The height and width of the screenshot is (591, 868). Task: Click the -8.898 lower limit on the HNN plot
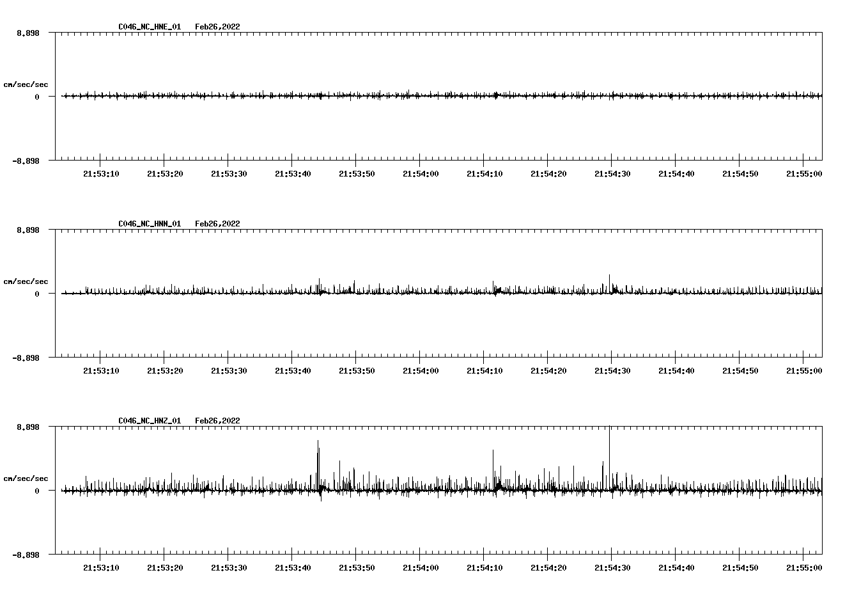[x=26, y=358]
